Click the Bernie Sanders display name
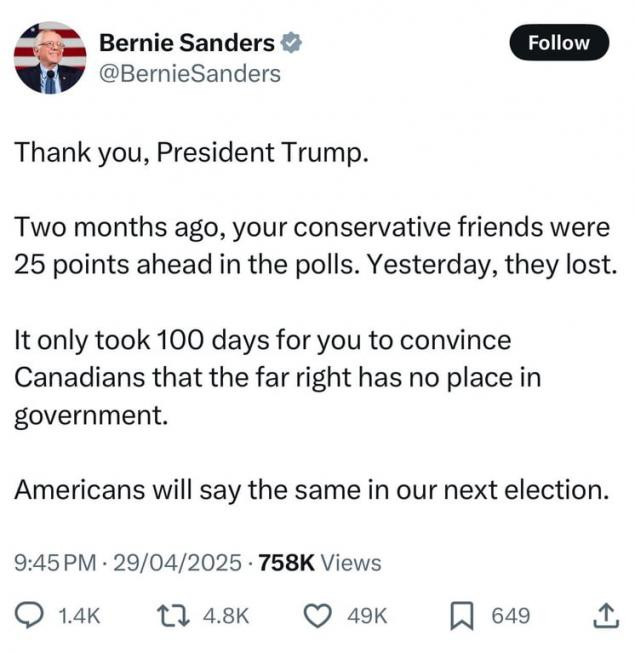The height and width of the screenshot is (653, 635). click(x=187, y=42)
